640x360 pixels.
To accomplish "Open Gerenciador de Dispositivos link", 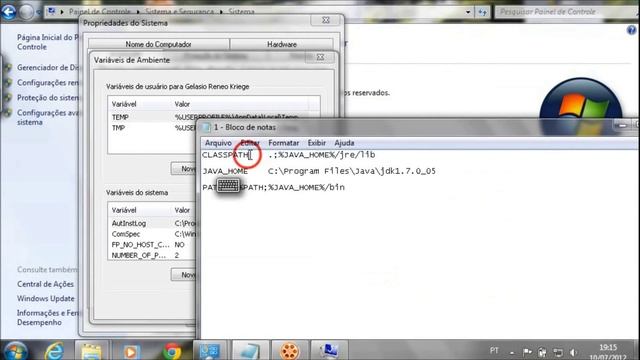I will point(47,67).
